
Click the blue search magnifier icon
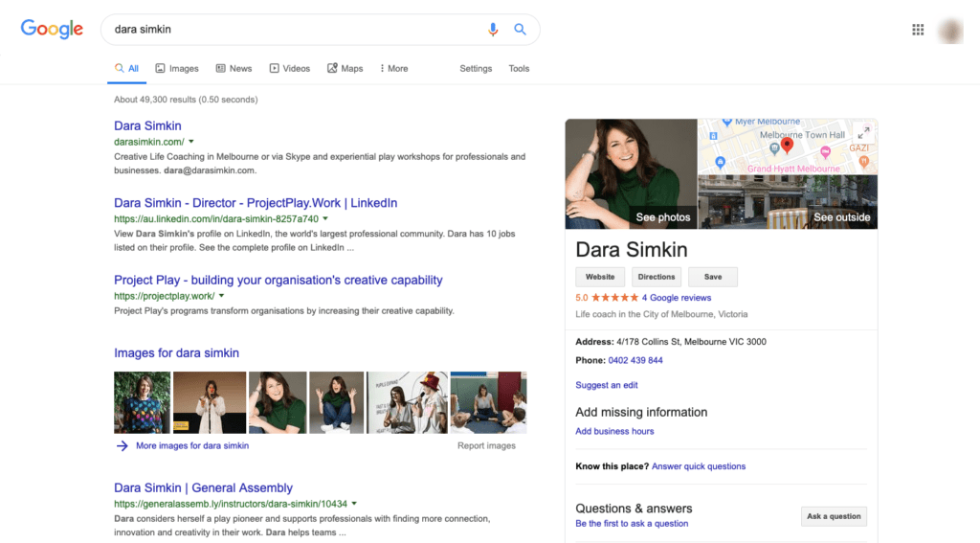(520, 30)
